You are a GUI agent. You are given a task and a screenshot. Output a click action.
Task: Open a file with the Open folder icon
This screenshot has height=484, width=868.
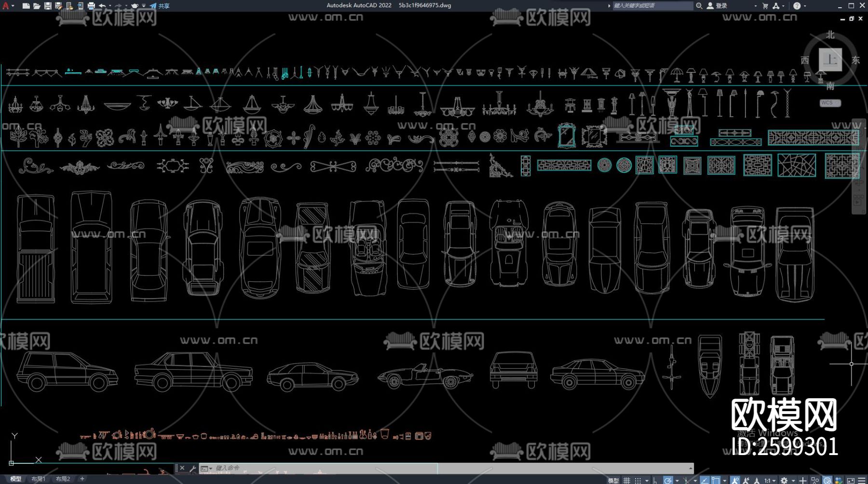37,6
